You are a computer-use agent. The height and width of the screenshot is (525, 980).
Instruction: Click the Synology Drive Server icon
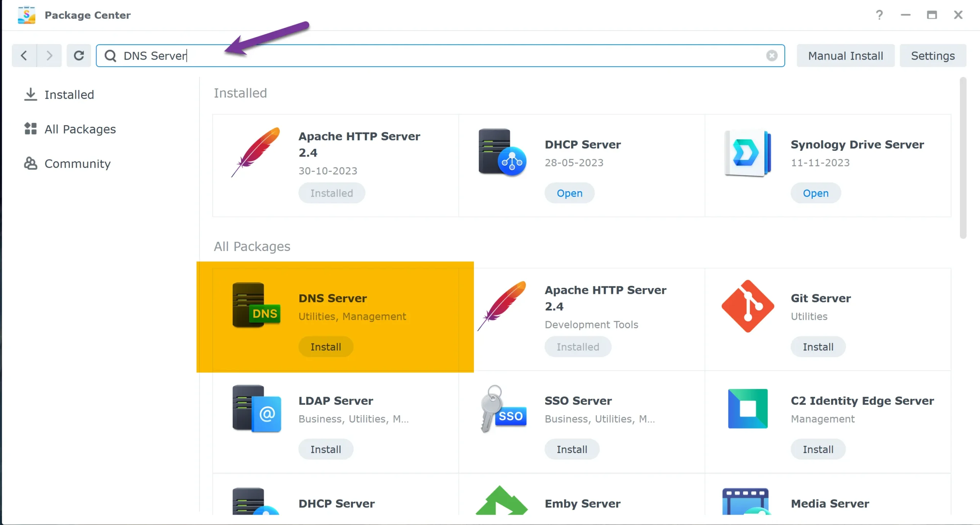[747, 153]
